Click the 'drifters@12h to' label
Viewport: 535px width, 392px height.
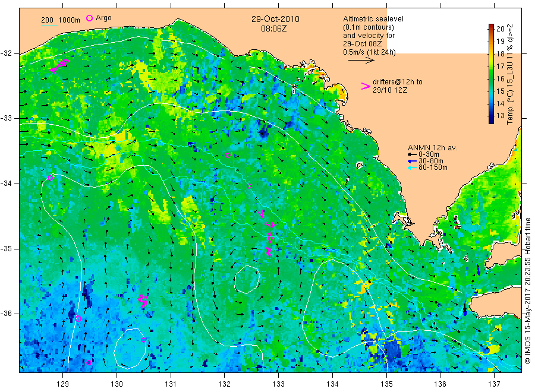tap(398, 82)
